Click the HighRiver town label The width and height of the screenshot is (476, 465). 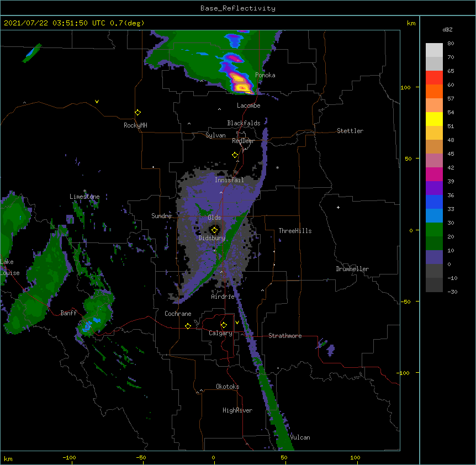point(237,410)
